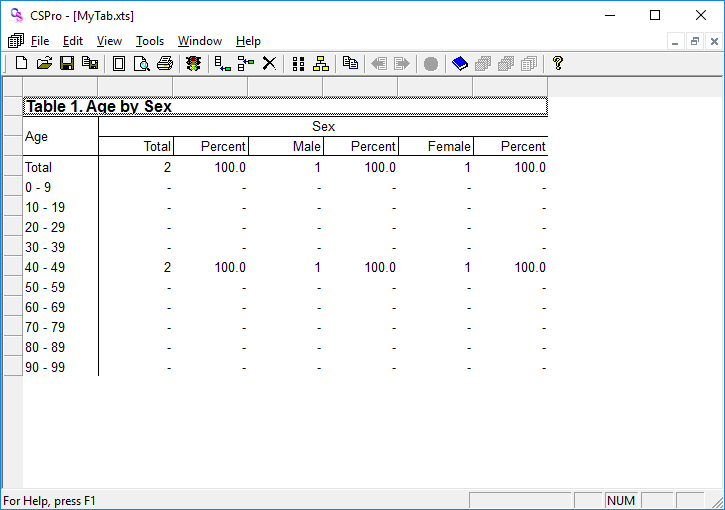The width and height of the screenshot is (725, 510).
Task: Click the Copy icon in the toolbar
Action: [350, 63]
